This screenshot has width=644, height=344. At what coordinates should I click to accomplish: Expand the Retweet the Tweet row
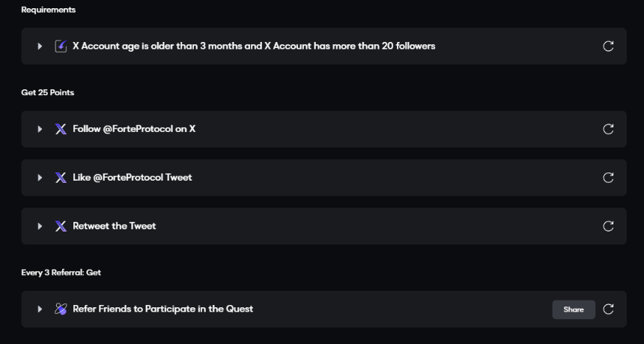[x=40, y=226]
